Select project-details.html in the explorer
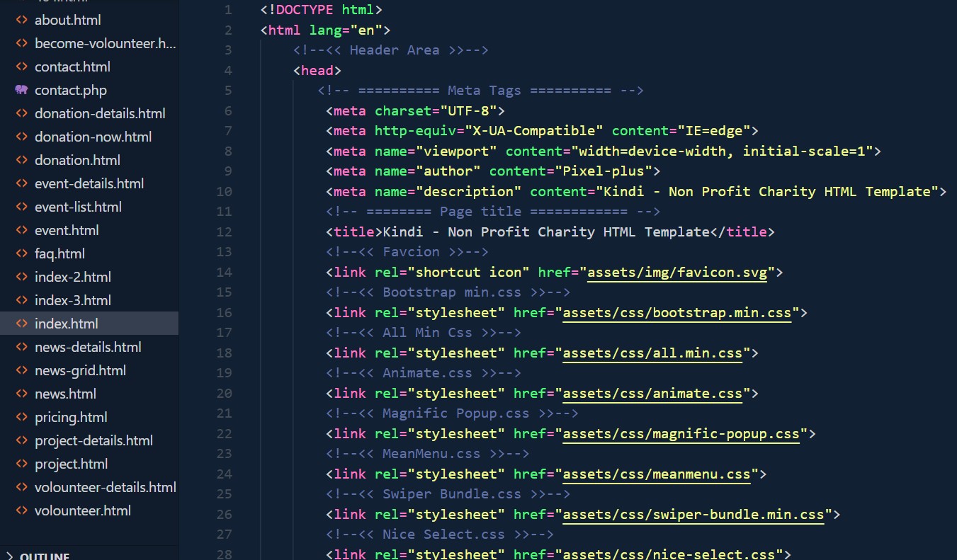Viewport: 957px width, 560px height. tap(94, 440)
